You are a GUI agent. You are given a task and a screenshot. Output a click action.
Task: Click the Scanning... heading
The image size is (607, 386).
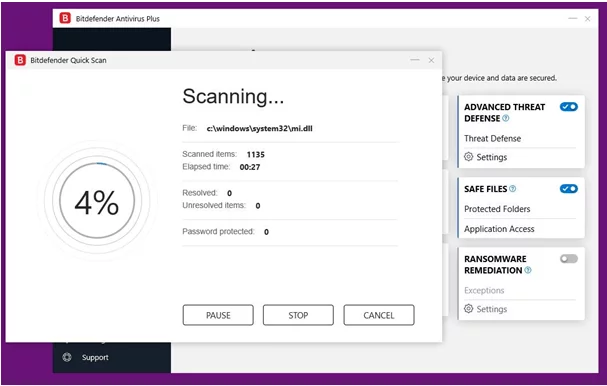coord(233,96)
